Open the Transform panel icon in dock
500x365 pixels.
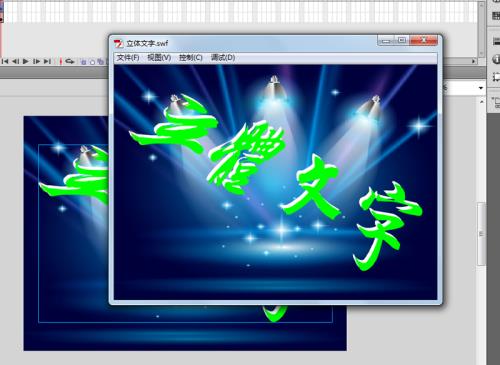click(x=496, y=77)
